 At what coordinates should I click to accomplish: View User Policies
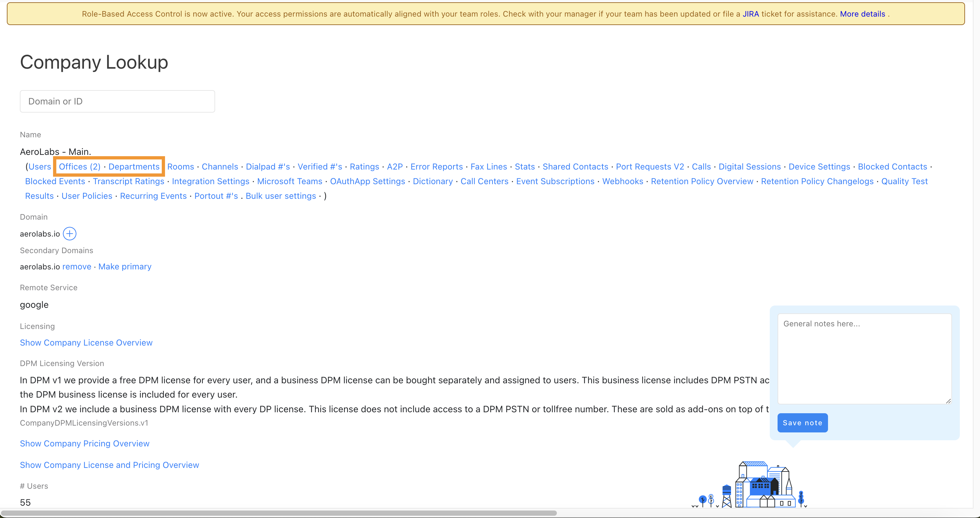pos(87,196)
